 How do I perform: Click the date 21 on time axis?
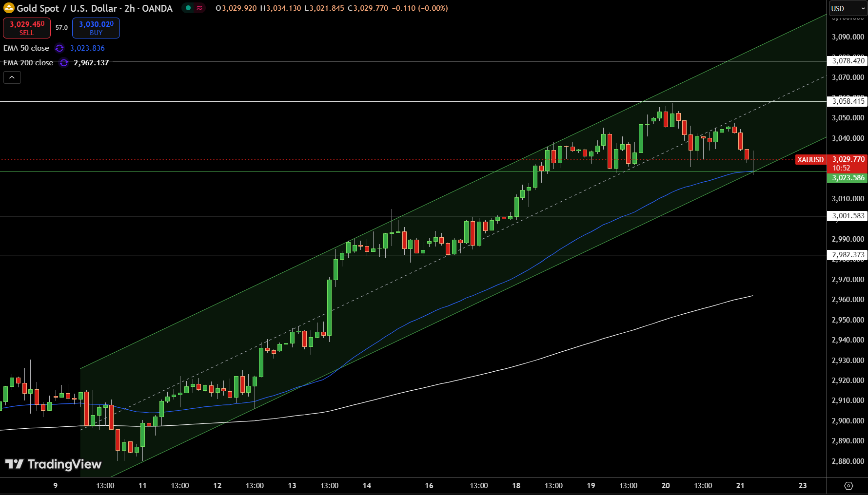tap(740, 486)
